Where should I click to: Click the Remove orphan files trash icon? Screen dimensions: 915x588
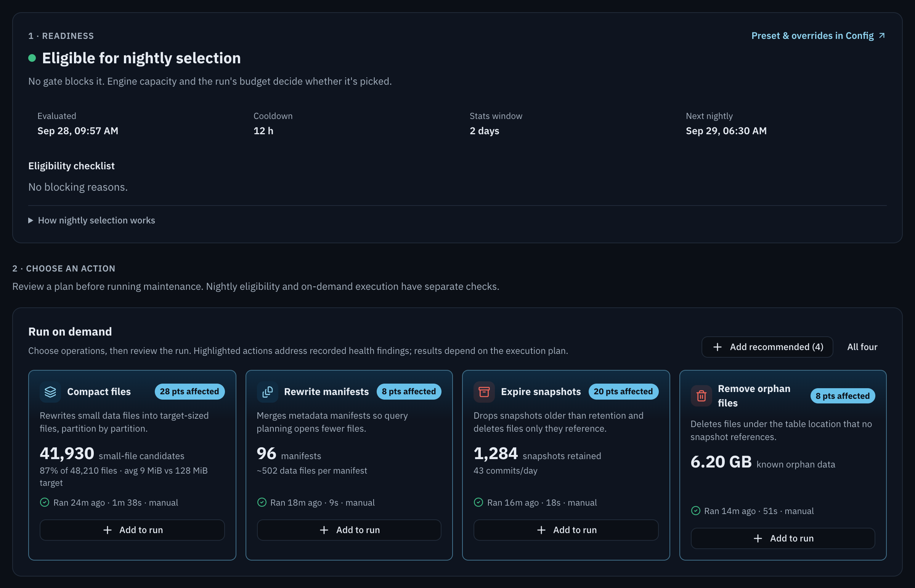point(701,396)
